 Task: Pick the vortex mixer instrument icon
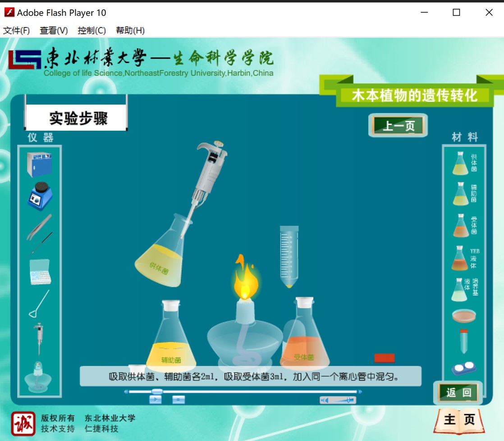tap(40, 196)
